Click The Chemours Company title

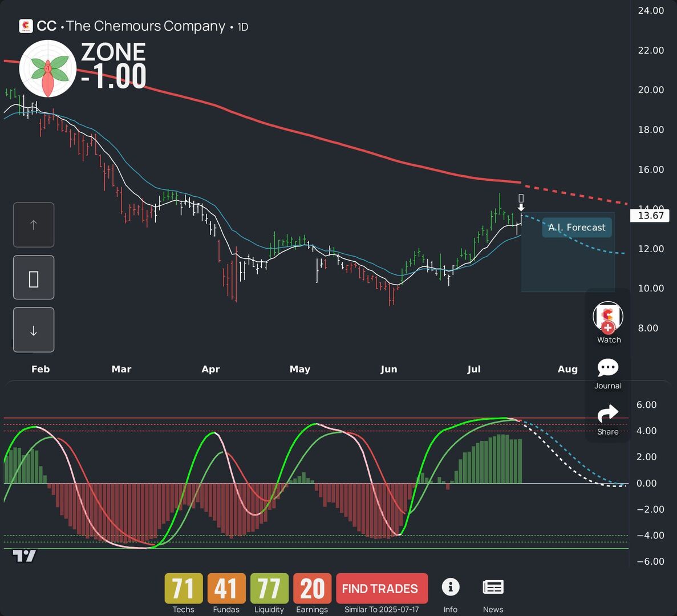click(145, 26)
